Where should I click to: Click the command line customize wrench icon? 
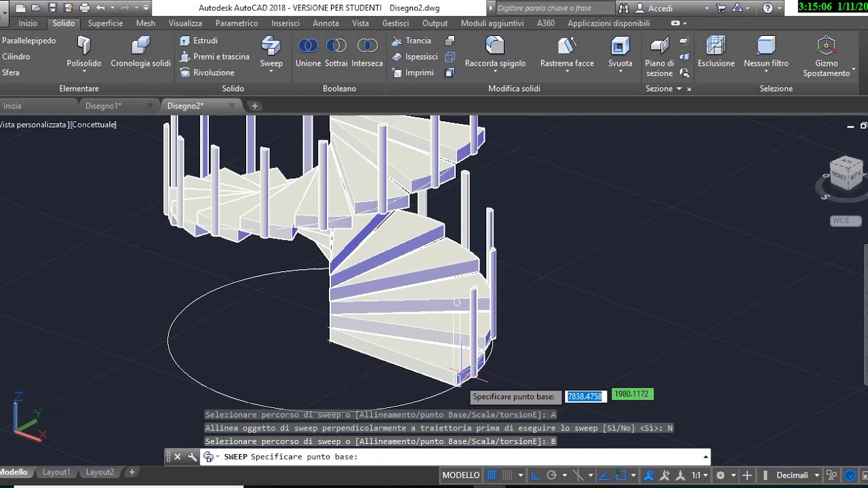pyautogui.click(x=193, y=457)
